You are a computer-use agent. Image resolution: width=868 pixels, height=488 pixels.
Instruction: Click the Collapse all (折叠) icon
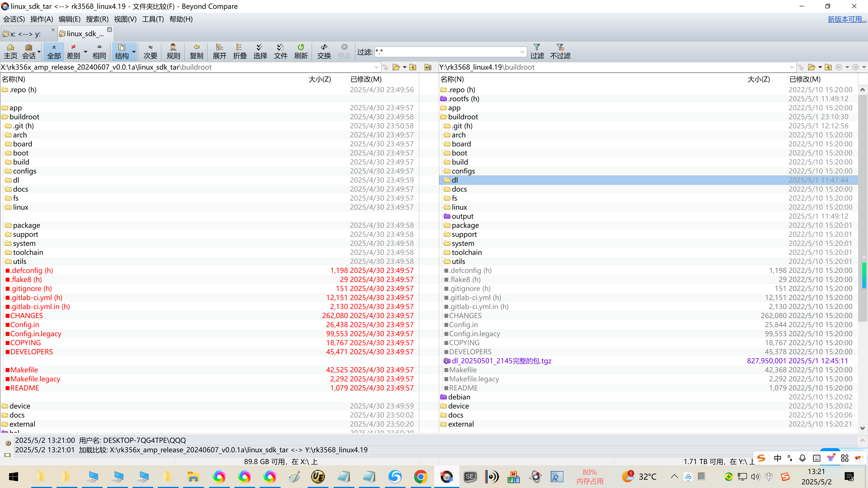point(240,51)
